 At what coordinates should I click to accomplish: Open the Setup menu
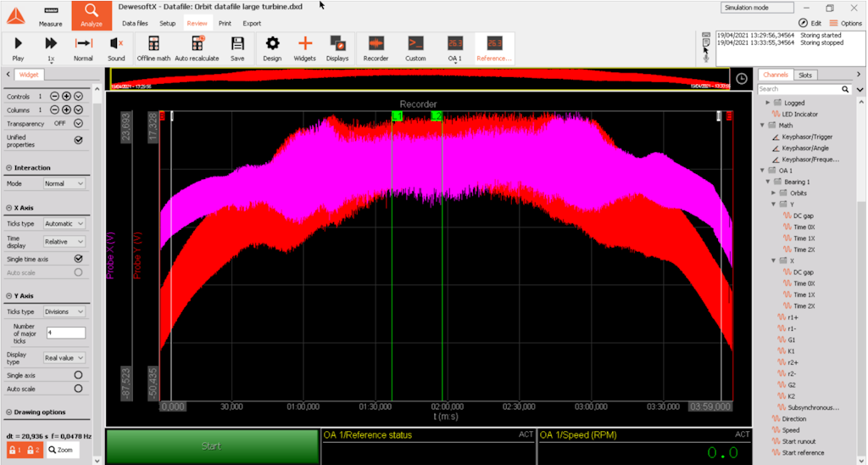[x=167, y=23]
